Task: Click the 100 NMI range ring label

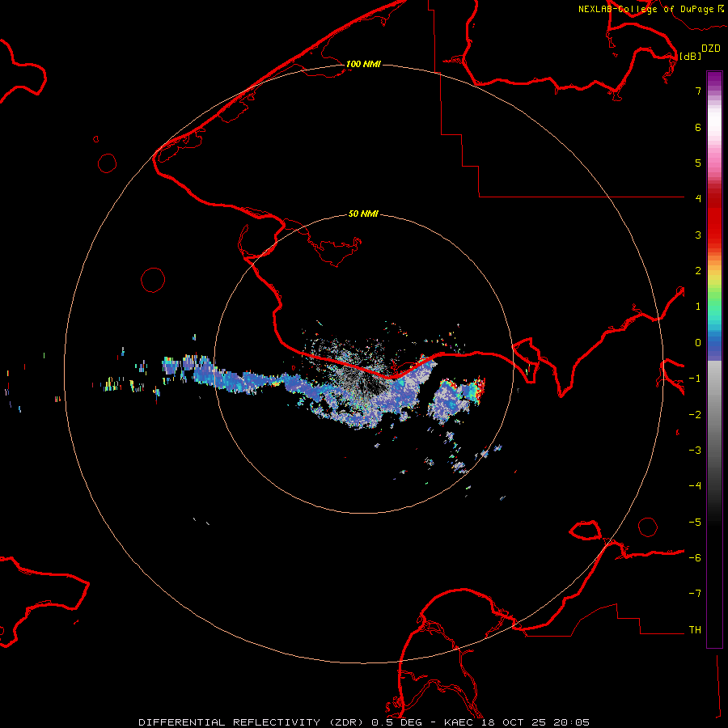Action: coord(363,64)
